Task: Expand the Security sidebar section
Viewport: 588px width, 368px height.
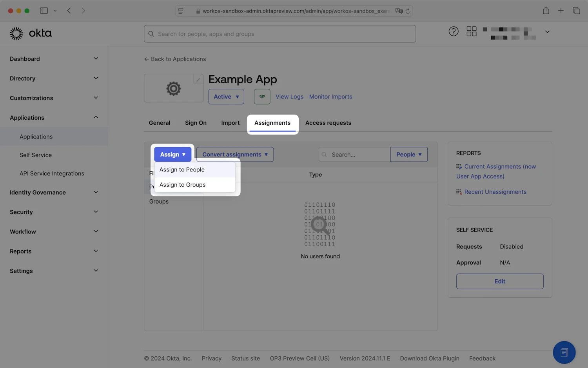Action: point(54,212)
